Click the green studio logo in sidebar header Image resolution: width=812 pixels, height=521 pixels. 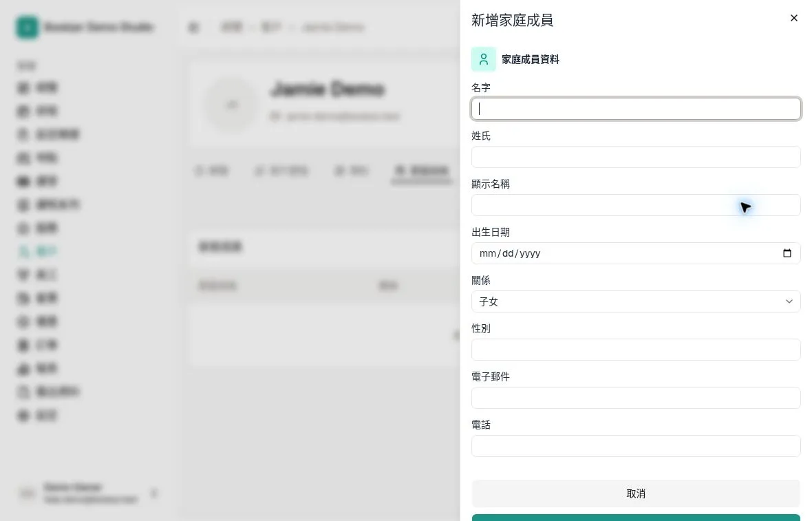(27, 27)
